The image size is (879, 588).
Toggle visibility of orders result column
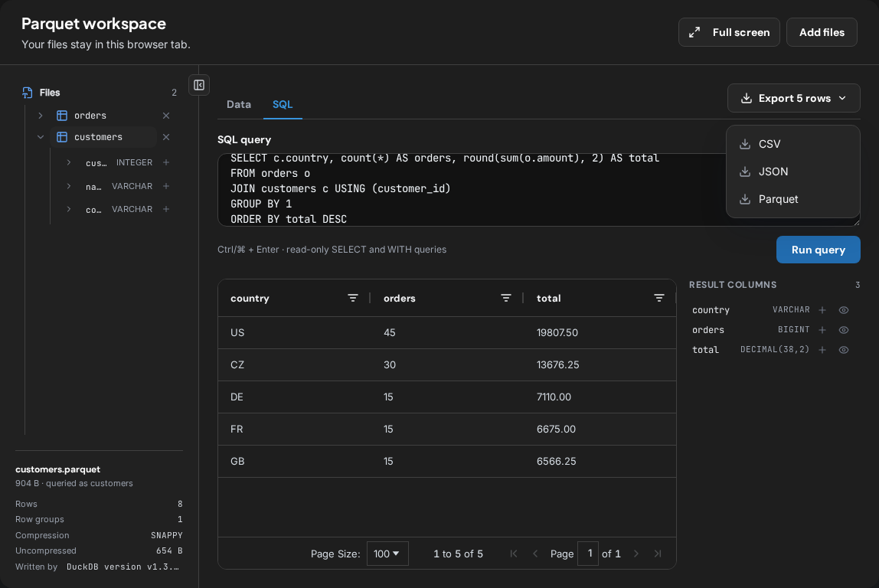(x=844, y=330)
